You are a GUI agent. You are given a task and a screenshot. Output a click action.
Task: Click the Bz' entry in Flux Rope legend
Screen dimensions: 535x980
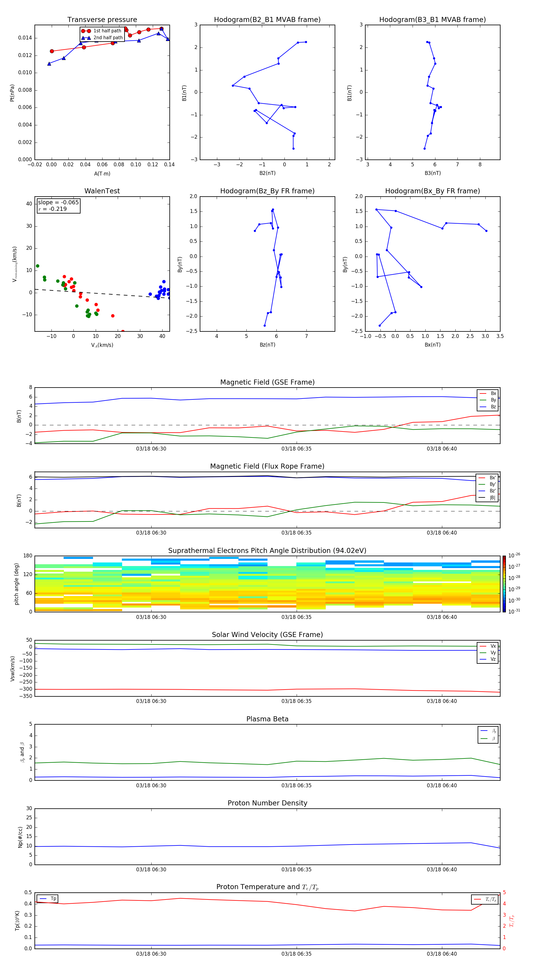tap(487, 491)
